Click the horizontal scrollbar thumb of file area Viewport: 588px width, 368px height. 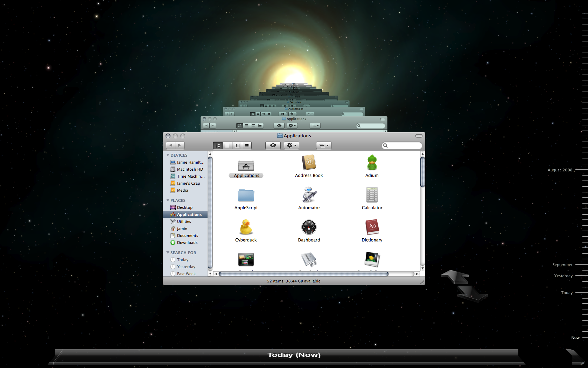point(303,274)
